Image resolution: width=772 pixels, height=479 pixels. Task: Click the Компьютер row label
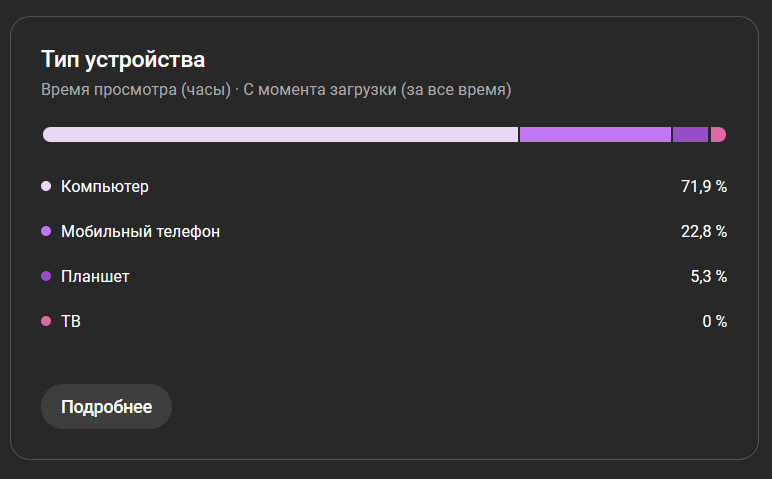[x=105, y=186]
